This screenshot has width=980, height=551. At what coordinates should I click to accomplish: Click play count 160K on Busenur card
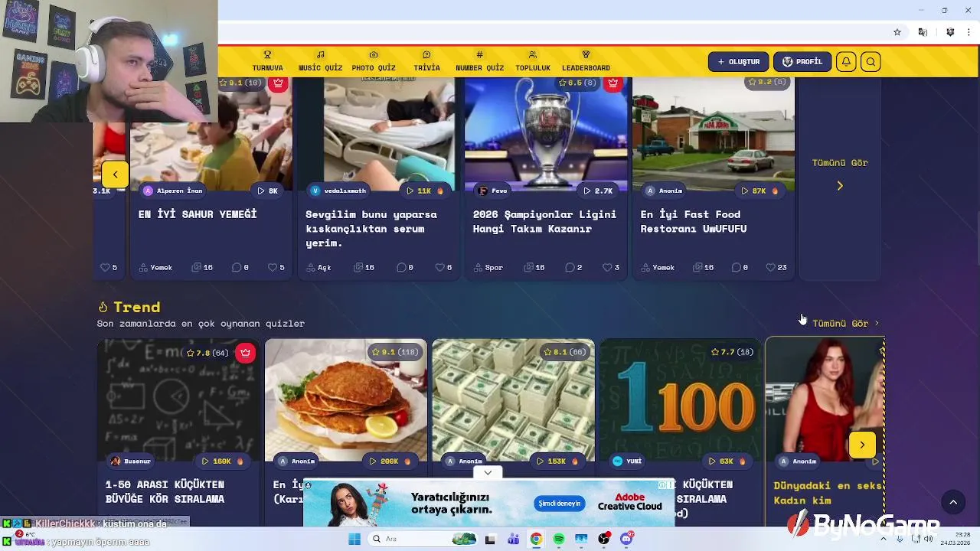221,461
